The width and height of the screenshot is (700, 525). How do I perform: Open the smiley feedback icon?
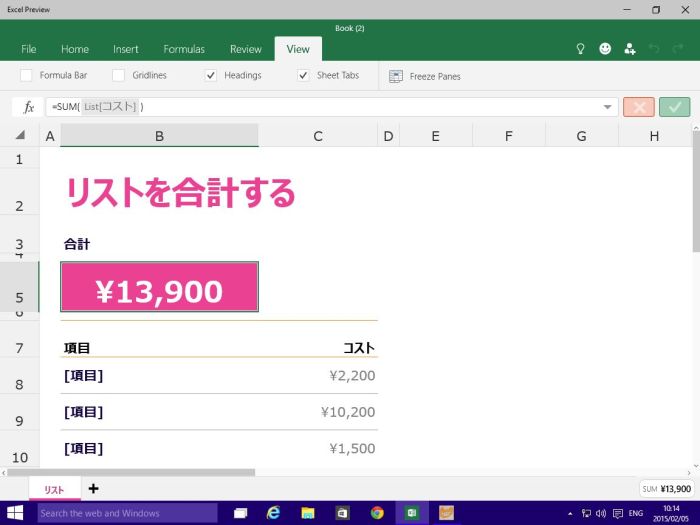coord(605,49)
